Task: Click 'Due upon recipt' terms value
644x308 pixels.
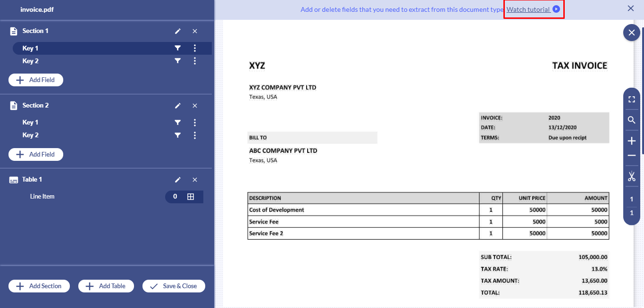Action: pyautogui.click(x=567, y=138)
